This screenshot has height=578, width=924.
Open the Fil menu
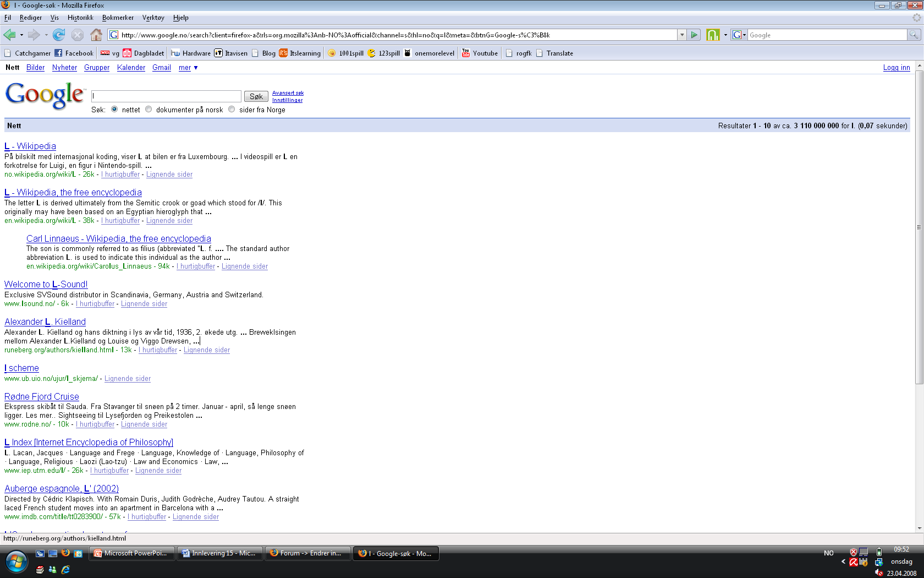tap(8, 18)
